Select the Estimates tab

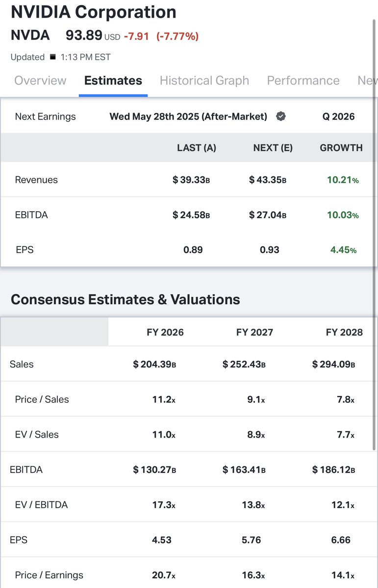pyautogui.click(x=113, y=80)
